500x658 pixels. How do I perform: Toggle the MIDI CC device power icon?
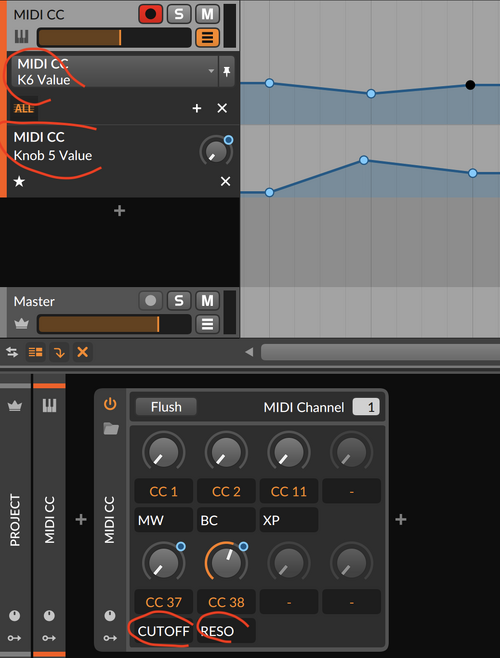pyautogui.click(x=110, y=404)
